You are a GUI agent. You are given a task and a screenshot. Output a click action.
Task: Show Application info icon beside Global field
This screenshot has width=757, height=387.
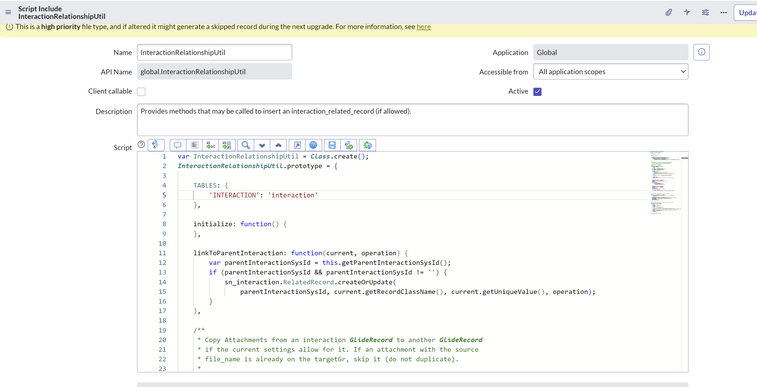[701, 52]
